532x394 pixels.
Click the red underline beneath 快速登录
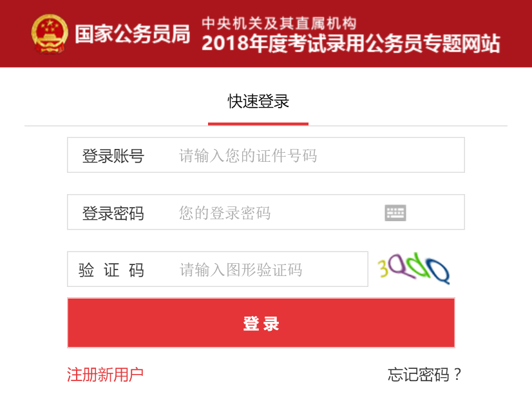click(x=258, y=124)
